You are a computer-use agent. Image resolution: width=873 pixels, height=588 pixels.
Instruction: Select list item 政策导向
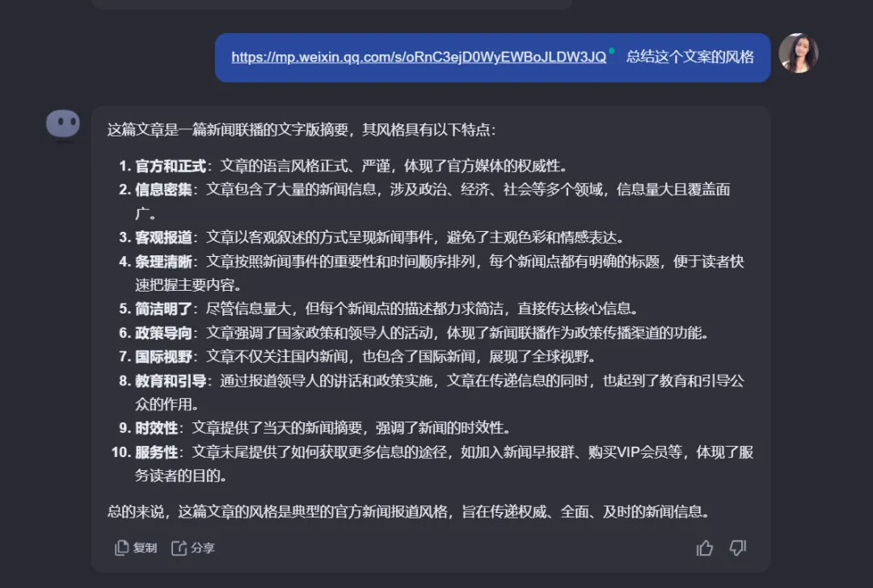click(x=414, y=333)
